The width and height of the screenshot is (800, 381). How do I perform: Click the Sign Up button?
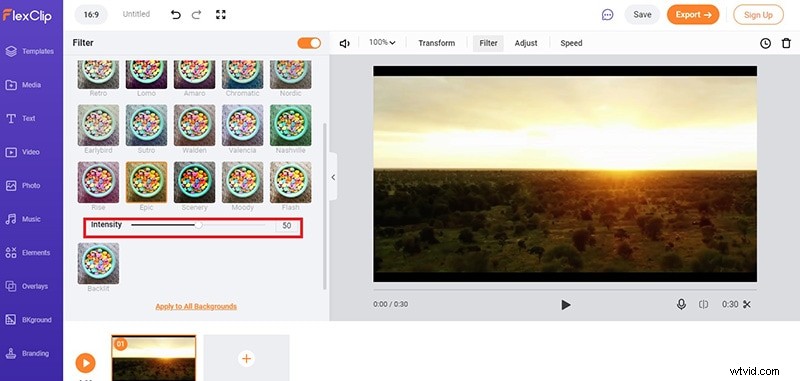click(x=758, y=15)
